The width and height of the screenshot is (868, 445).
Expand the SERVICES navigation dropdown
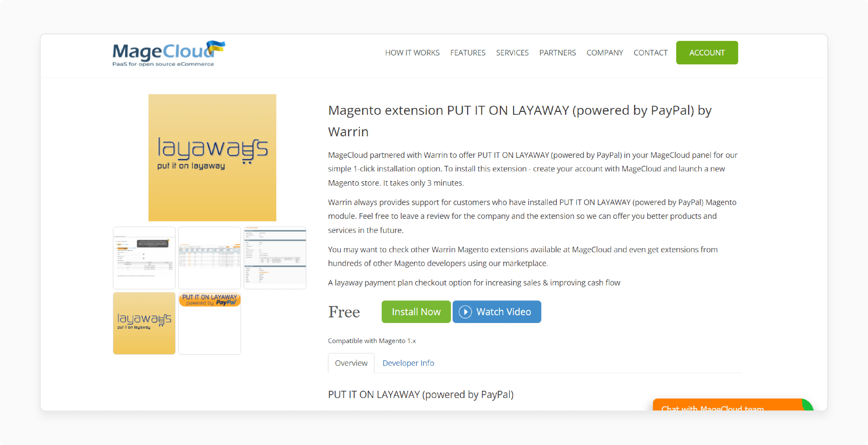(x=511, y=52)
